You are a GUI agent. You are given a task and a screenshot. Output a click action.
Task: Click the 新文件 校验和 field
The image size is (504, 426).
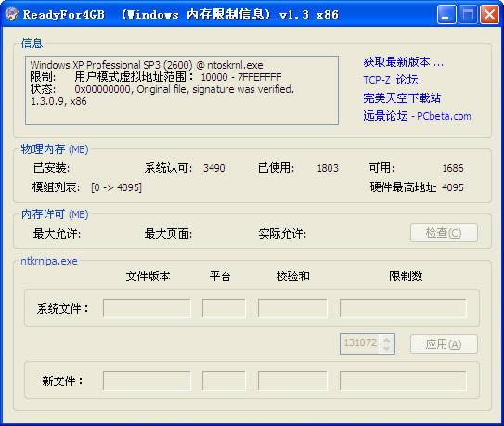[x=292, y=381]
